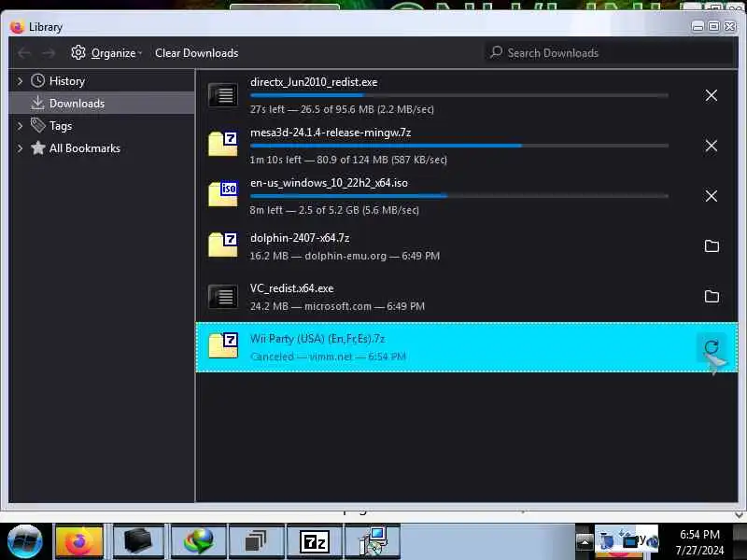Show hidden system tray icons
The image size is (747, 560).
[585, 541]
